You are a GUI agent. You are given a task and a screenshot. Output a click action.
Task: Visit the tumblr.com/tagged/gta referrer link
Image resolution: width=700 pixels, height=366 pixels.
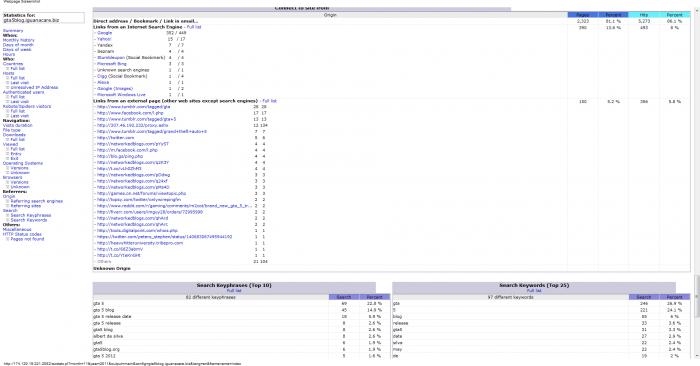click(x=133, y=107)
